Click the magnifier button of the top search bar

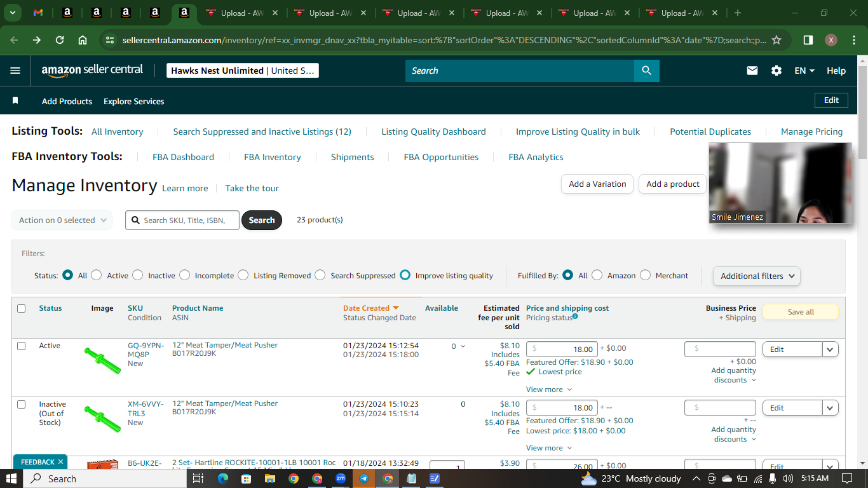pos(647,71)
